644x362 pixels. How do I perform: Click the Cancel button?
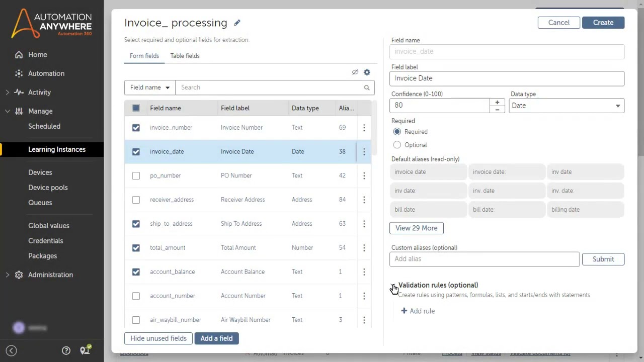click(x=559, y=23)
